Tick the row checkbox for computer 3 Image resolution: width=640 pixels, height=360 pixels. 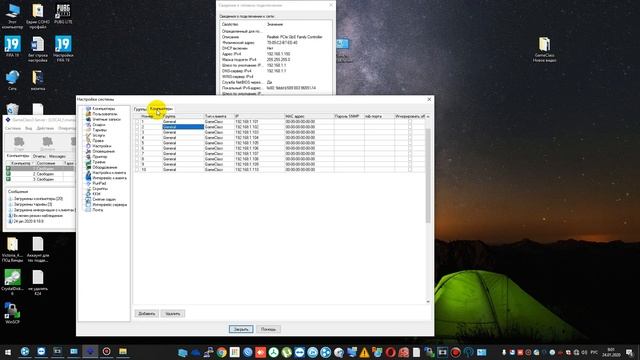pyautogui.click(x=137, y=132)
